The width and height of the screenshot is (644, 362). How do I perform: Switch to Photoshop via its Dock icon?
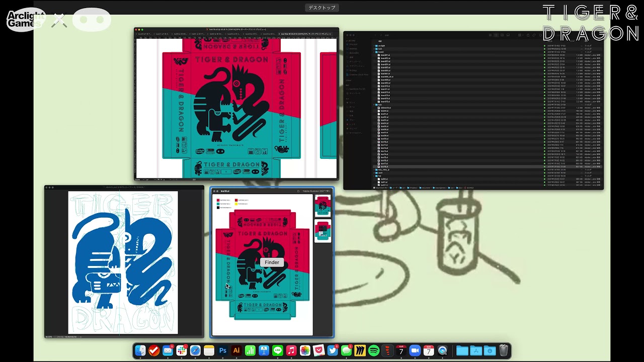223,350
